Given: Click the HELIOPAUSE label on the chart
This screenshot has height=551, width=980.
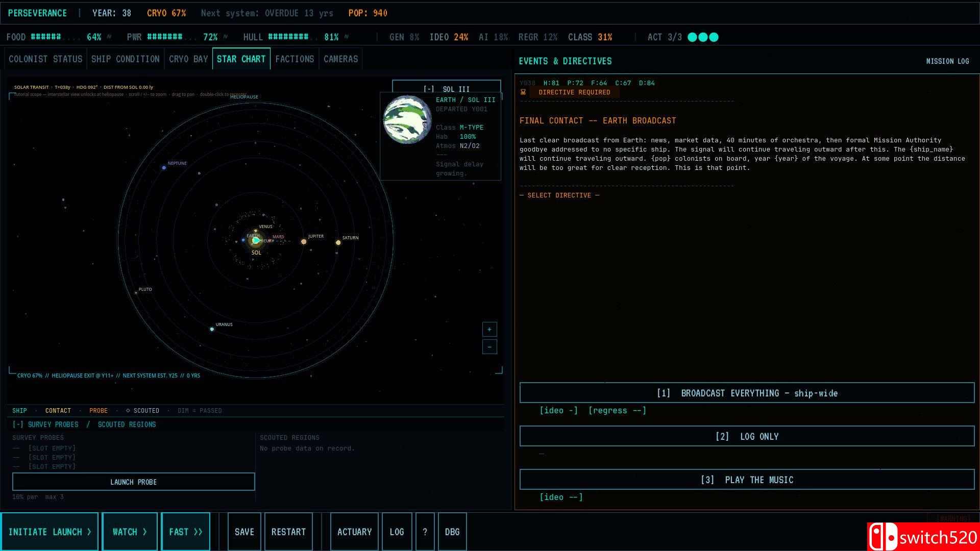Looking at the screenshot, I should (x=244, y=97).
